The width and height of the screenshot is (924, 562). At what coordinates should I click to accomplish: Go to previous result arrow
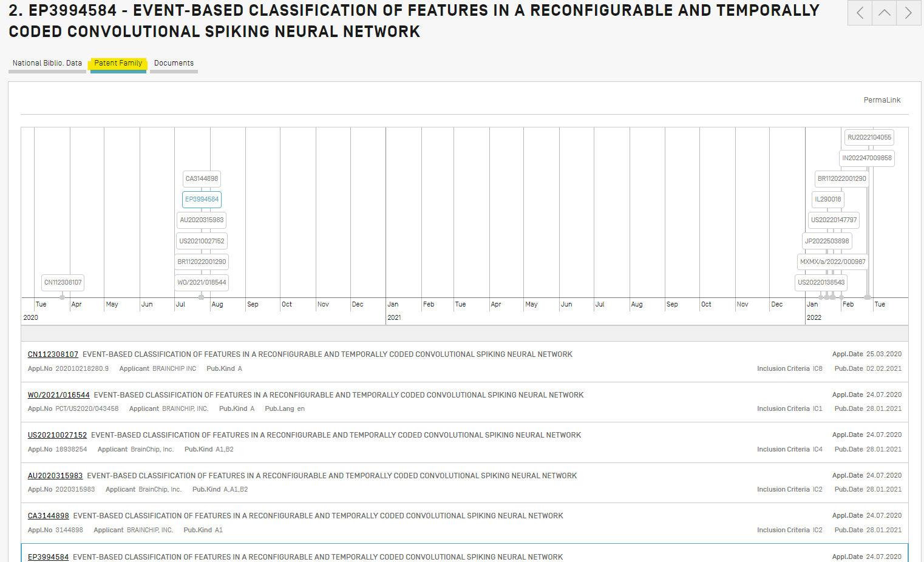click(860, 13)
